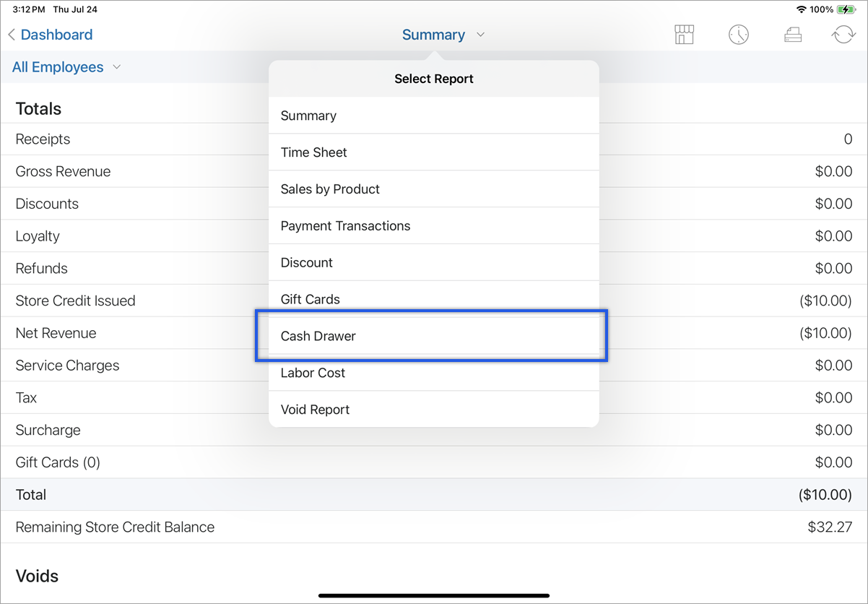Tap the clock history icon
Viewport: 868px width, 604px height.
(x=738, y=35)
